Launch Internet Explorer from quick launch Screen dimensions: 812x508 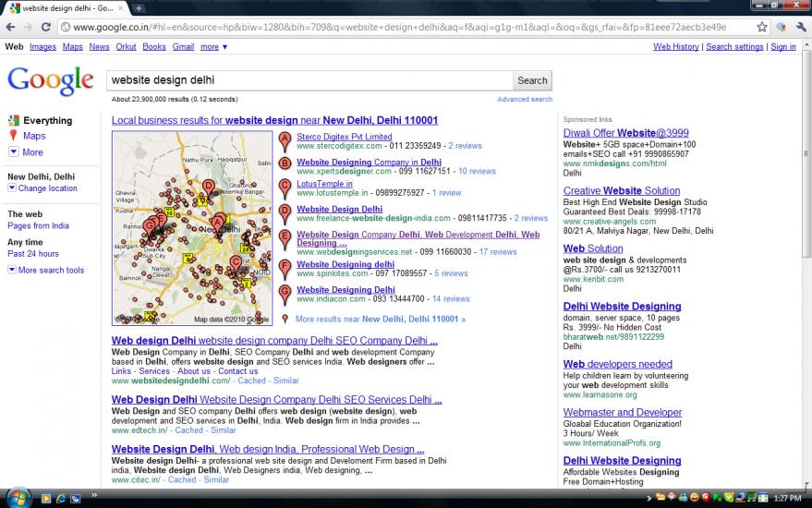[61, 499]
